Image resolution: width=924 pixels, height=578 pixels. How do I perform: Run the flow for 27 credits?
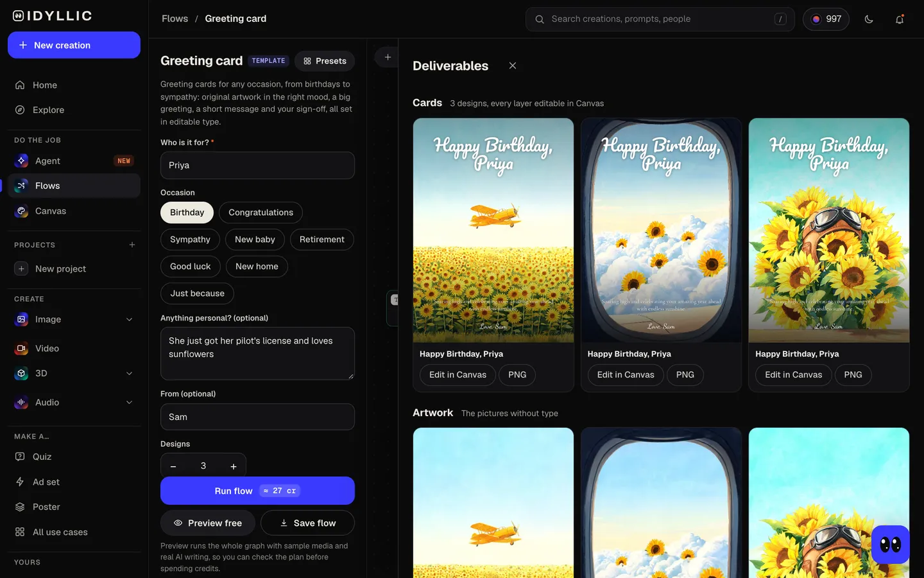point(257,491)
